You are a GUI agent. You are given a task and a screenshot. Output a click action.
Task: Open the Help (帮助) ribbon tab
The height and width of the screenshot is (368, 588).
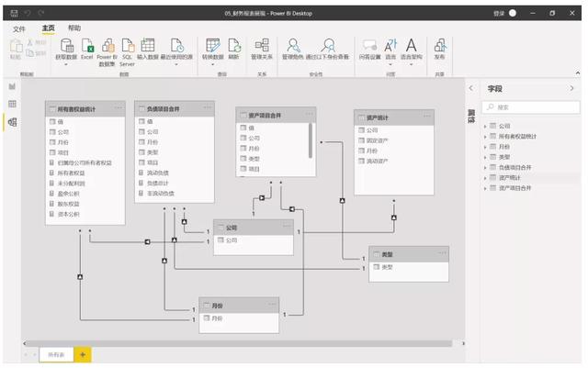[74, 28]
